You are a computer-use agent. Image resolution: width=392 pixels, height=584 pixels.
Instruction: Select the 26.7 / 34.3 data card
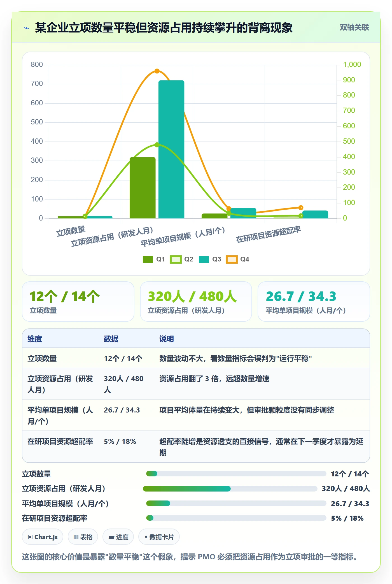pyautogui.click(x=314, y=302)
